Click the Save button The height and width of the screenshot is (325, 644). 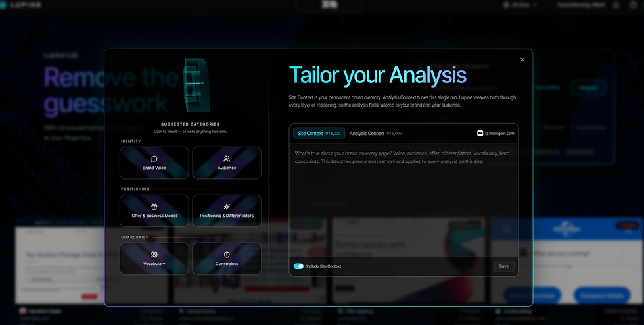pos(504,266)
